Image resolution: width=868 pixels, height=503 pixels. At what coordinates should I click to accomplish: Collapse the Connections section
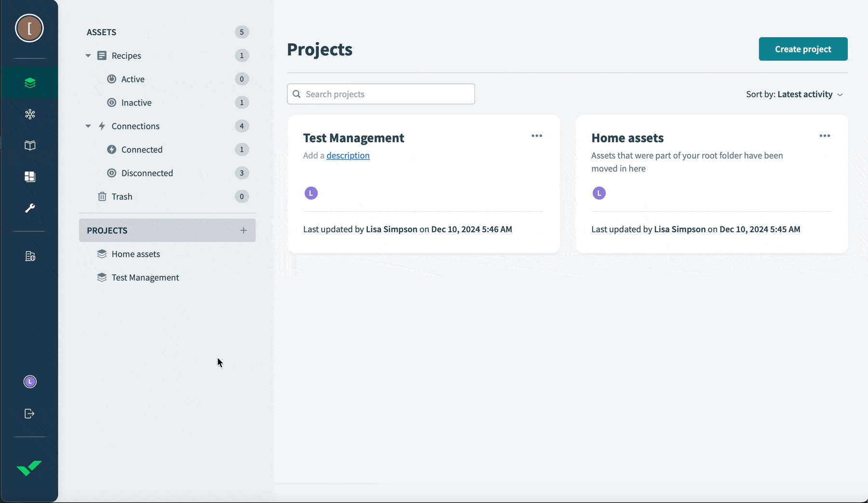point(88,126)
